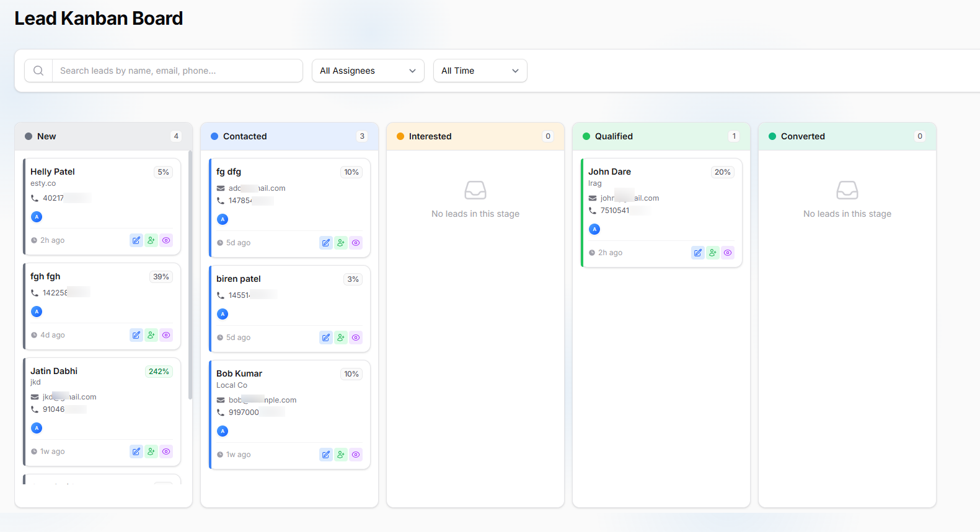Click the Local Co company text
Screen dimensions: 980x532
click(232, 385)
